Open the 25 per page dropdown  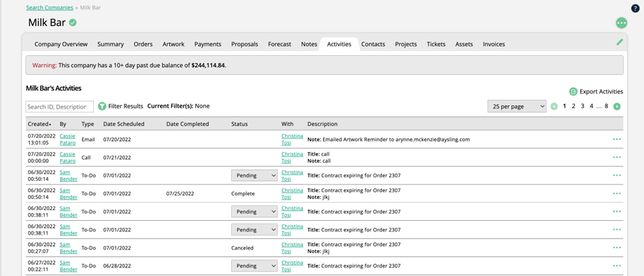pyautogui.click(x=517, y=106)
